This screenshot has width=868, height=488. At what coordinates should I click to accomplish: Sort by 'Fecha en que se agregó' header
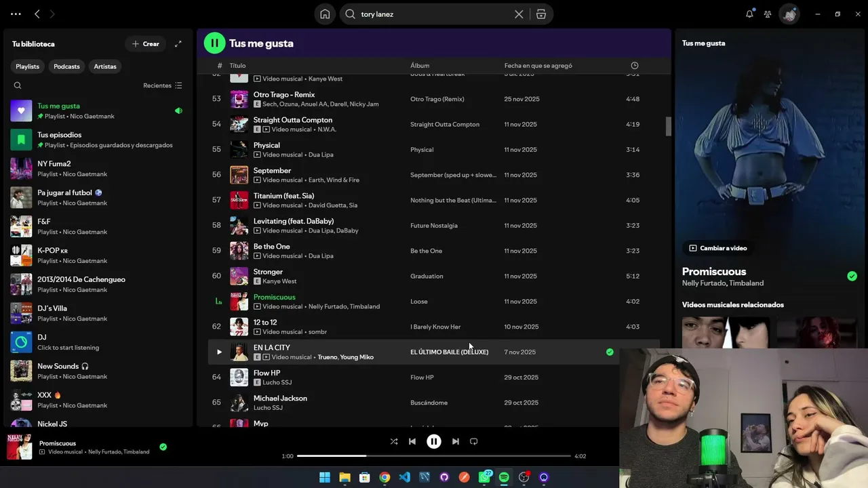click(538, 66)
